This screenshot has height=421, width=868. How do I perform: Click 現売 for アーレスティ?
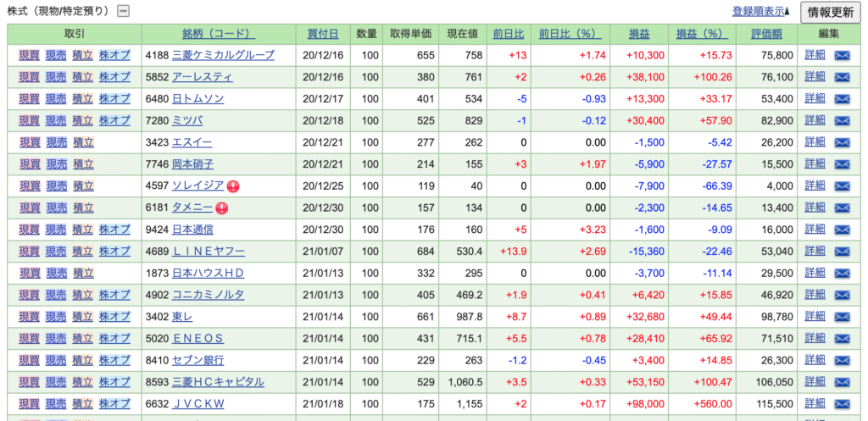pyautogui.click(x=55, y=77)
